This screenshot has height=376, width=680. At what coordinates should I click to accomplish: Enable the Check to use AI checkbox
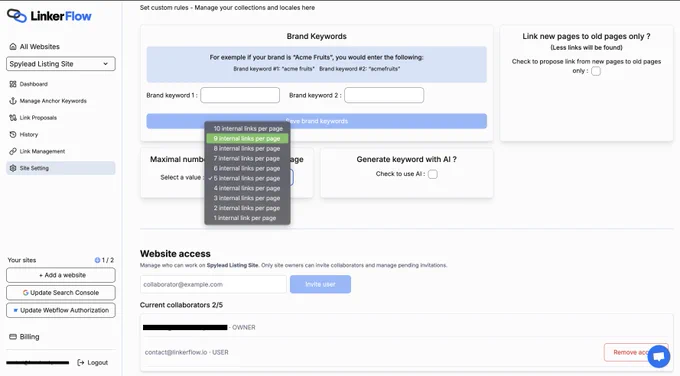[432, 174]
